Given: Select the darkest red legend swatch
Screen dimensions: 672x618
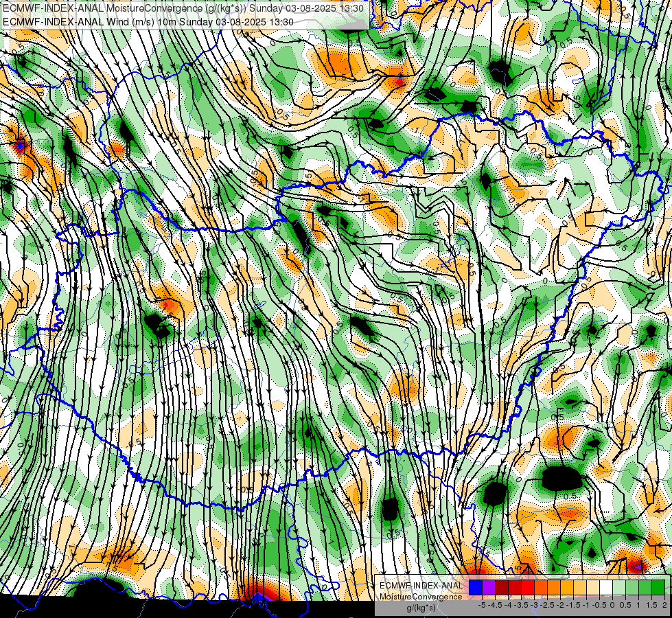Looking at the screenshot, I should tap(502, 588).
